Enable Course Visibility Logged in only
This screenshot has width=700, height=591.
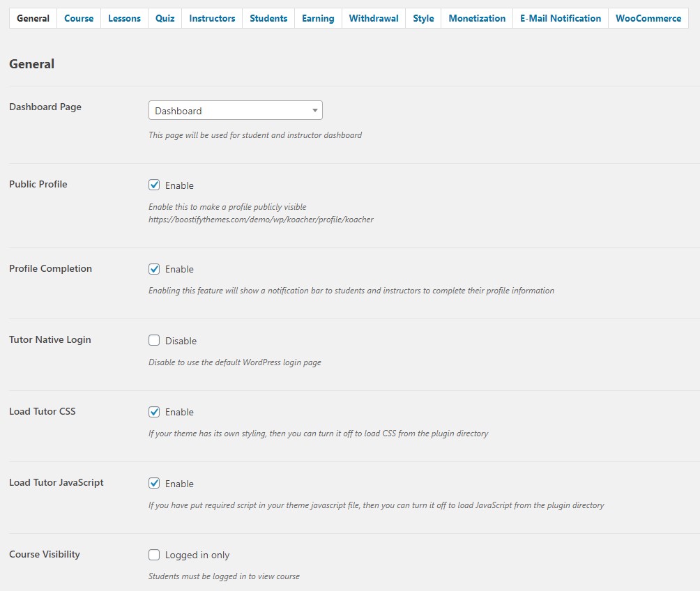(x=154, y=554)
